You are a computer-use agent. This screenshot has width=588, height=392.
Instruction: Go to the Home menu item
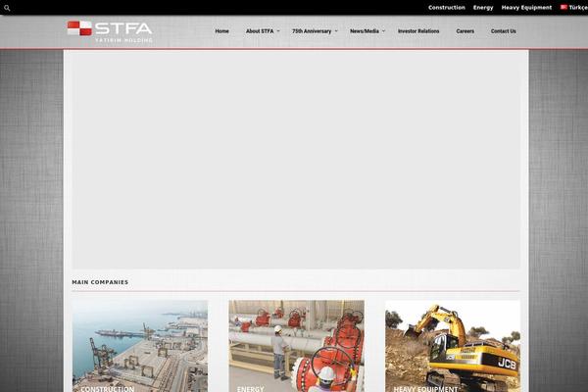click(222, 31)
